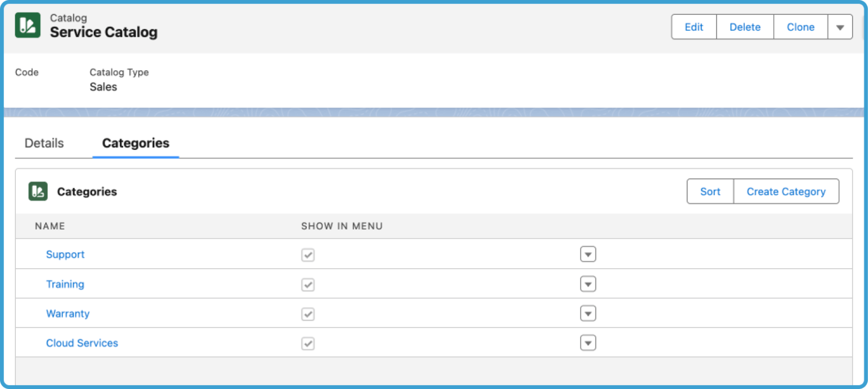Toggle Show In Menu for Warranty
The height and width of the screenshot is (389, 868).
click(x=308, y=314)
